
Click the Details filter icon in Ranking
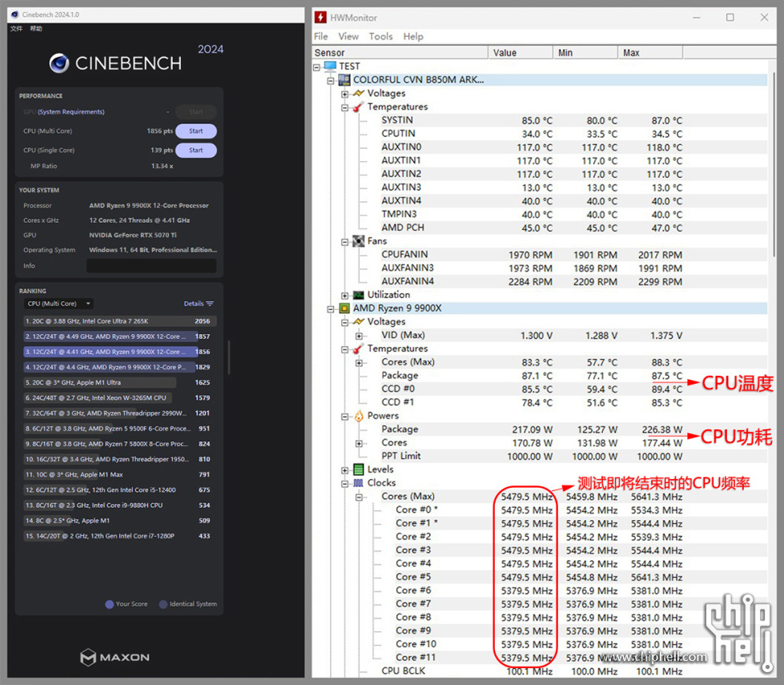(x=210, y=304)
